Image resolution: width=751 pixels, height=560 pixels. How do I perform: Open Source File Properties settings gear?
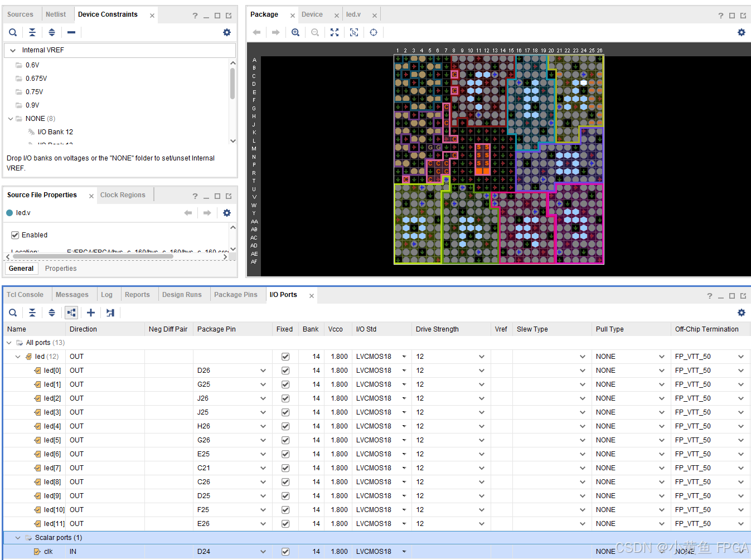click(227, 213)
